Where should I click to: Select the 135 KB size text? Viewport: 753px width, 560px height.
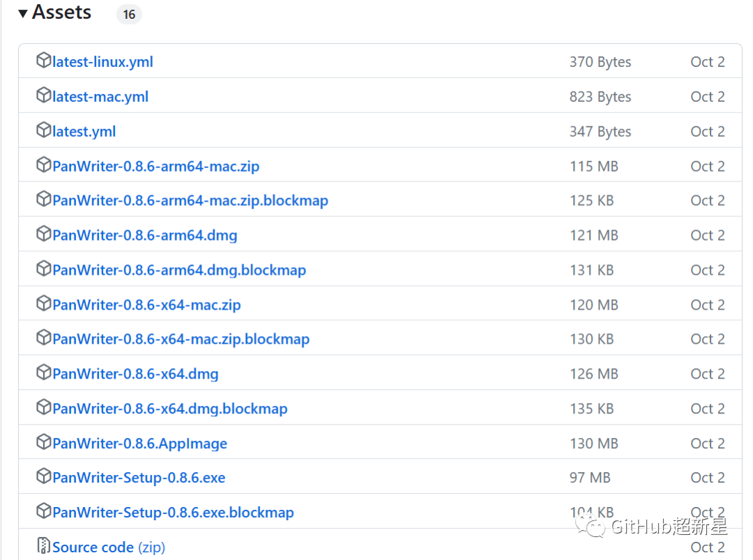[592, 409]
